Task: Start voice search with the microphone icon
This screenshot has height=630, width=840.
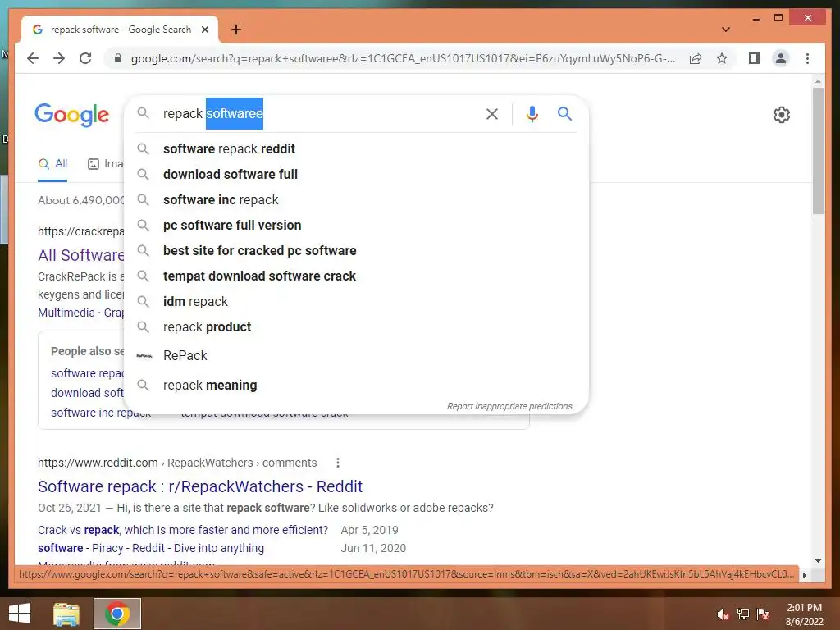Action: click(532, 113)
